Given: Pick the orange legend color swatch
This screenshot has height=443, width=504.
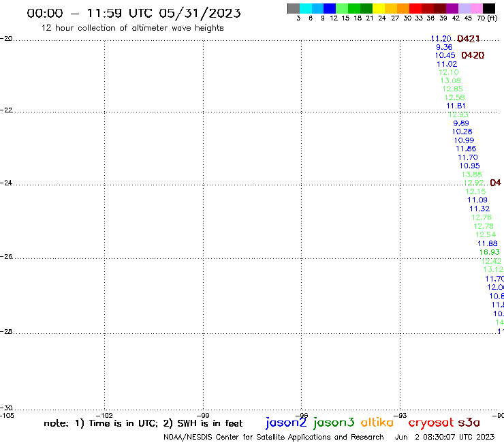Looking at the screenshot, I should (x=403, y=8).
